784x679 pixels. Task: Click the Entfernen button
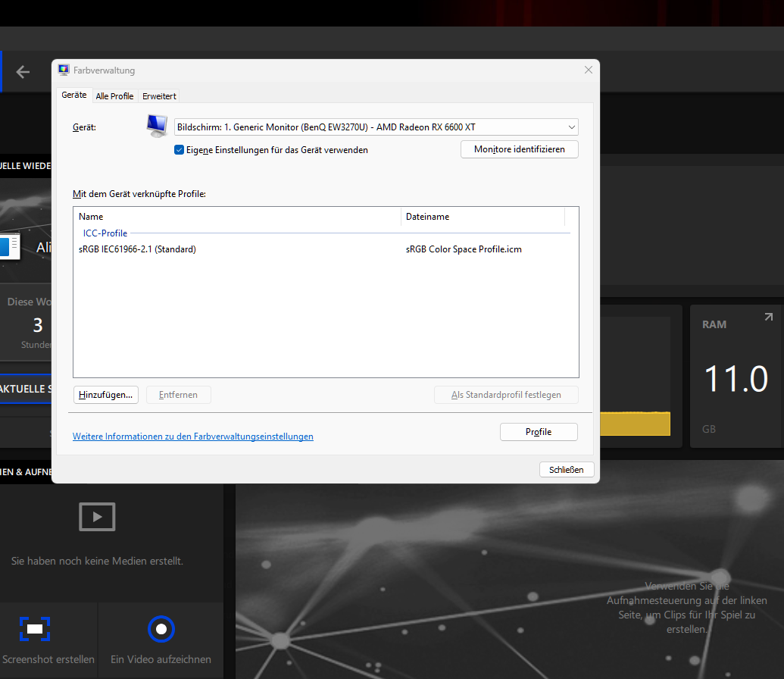click(178, 395)
